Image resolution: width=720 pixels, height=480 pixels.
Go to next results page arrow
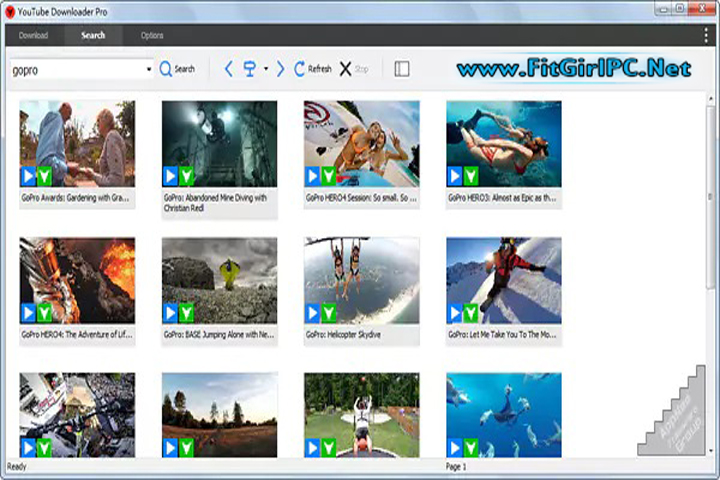tap(281, 69)
